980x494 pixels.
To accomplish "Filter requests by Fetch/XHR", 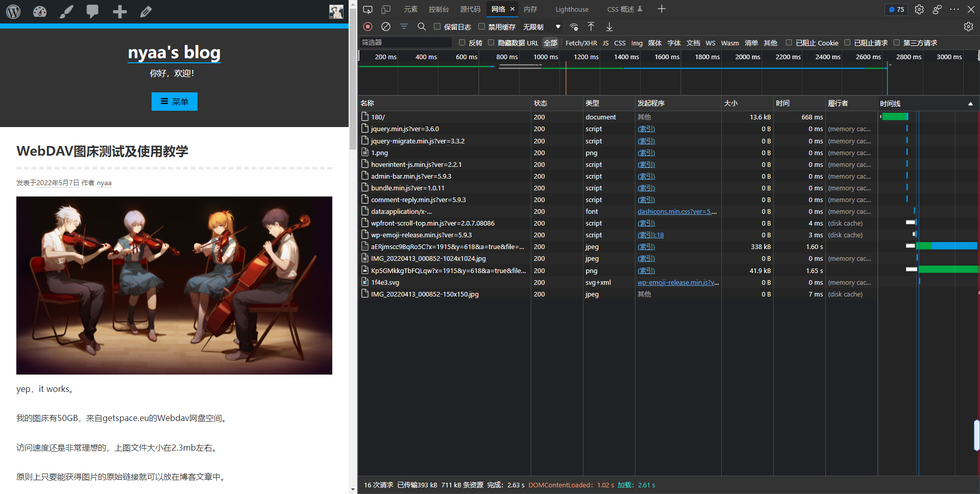I will pyautogui.click(x=581, y=43).
